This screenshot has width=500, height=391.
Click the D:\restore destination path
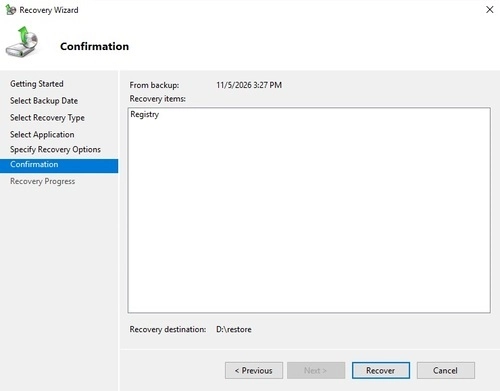point(234,329)
